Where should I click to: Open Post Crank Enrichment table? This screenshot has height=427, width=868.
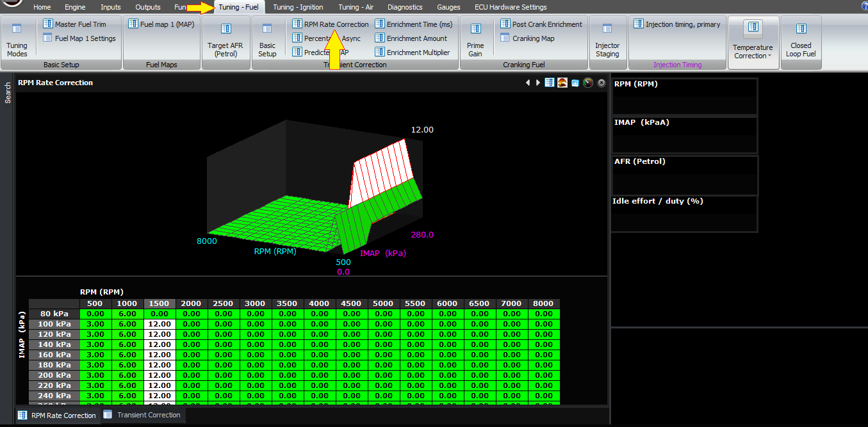point(541,24)
